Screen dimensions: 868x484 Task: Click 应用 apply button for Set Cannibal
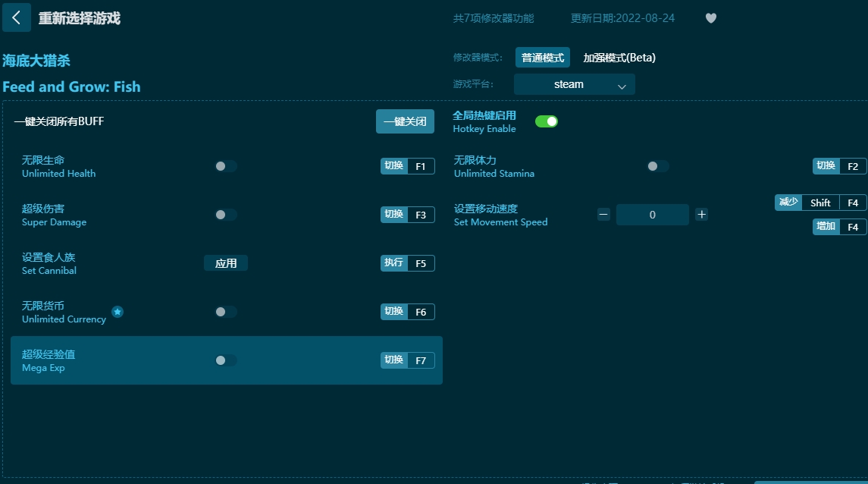226,263
